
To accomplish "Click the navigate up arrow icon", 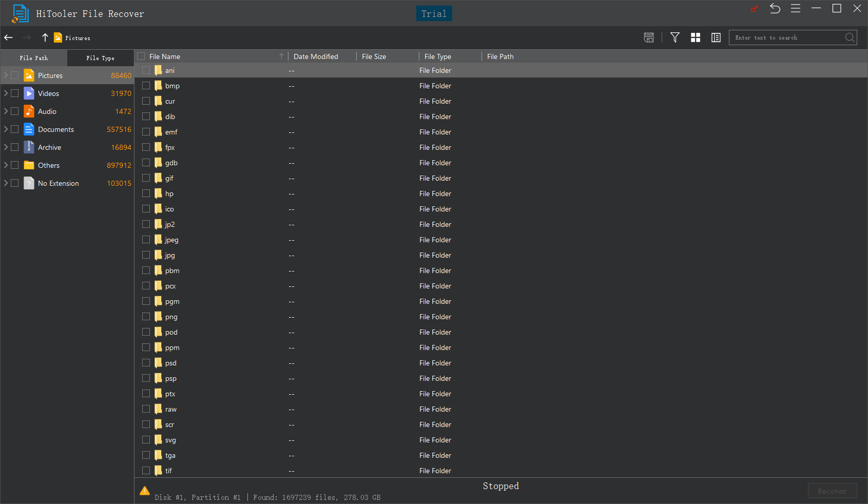I will point(45,37).
